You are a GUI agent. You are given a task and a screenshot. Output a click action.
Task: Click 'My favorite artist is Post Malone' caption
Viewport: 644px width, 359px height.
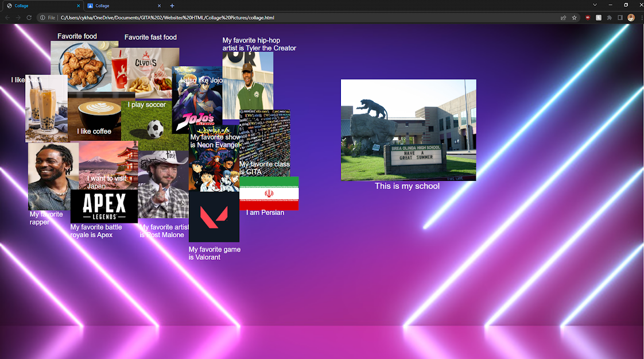click(x=164, y=231)
